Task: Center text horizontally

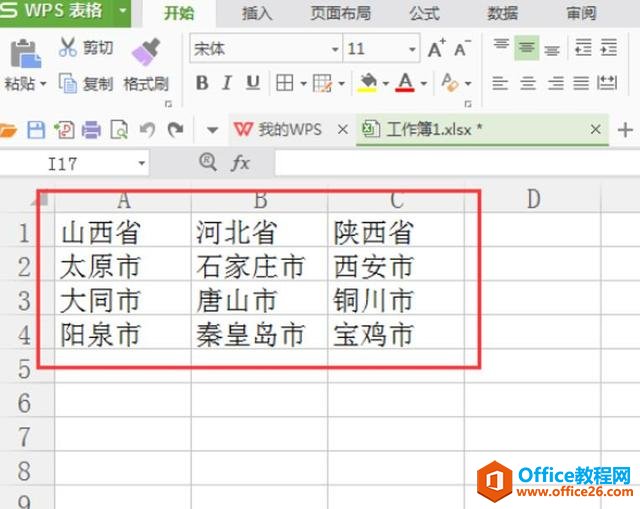Action: (x=528, y=83)
